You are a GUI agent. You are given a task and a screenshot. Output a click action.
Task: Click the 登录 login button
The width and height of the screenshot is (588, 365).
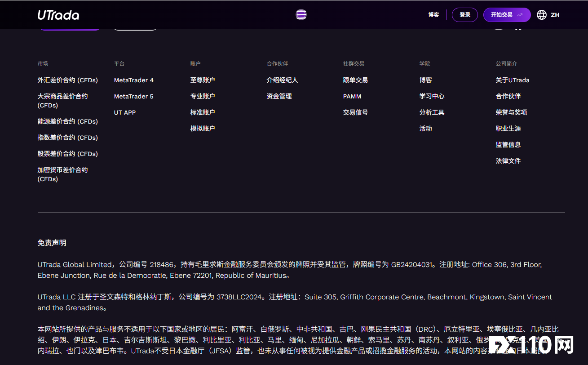click(x=465, y=15)
